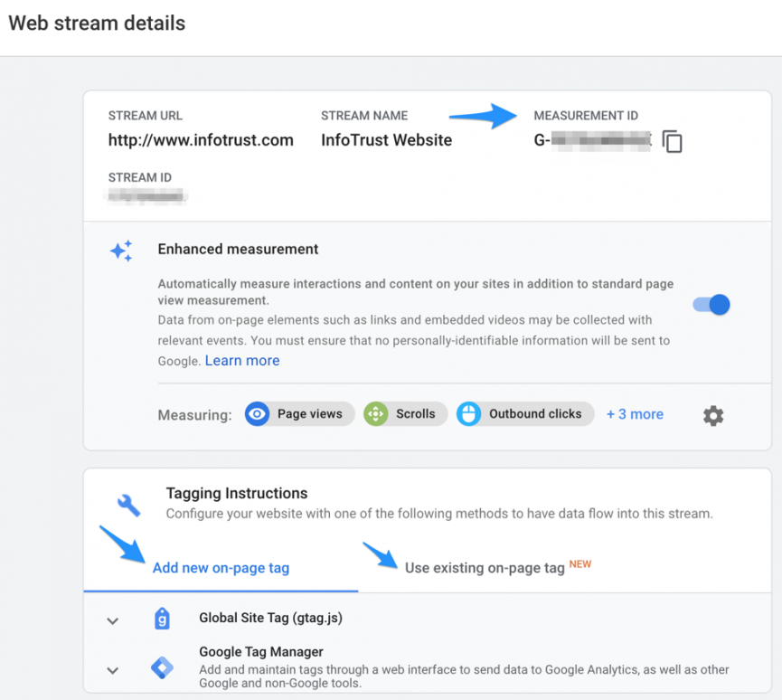Click the Enhanced measurement sparkle icon

[x=121, y=252]
